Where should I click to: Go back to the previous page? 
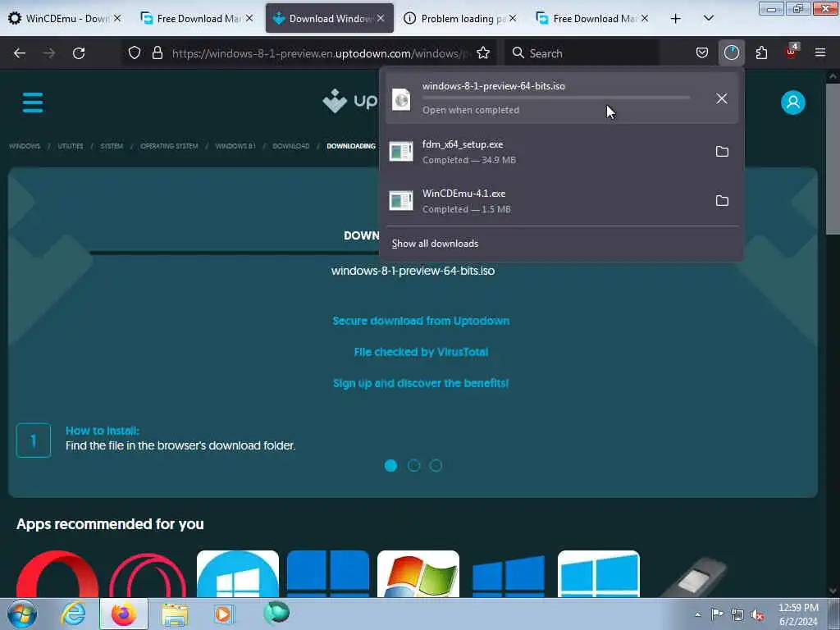pos(20,53)
